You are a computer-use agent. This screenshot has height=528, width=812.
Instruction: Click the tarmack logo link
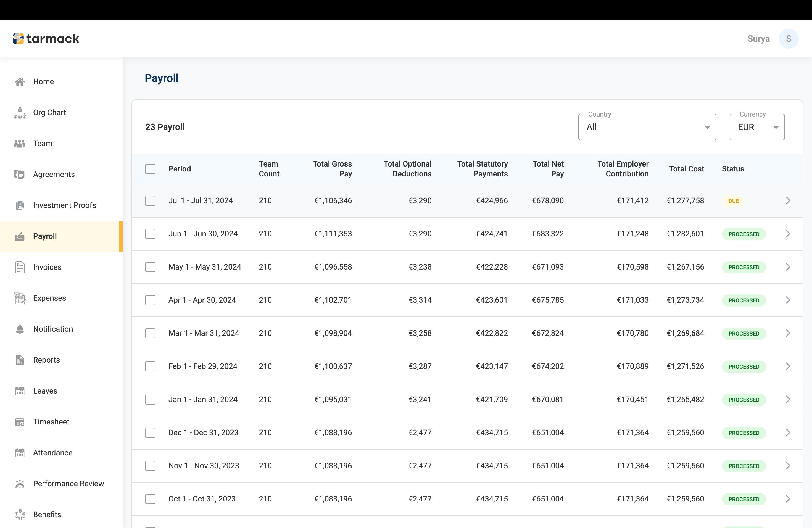[46, 39]
